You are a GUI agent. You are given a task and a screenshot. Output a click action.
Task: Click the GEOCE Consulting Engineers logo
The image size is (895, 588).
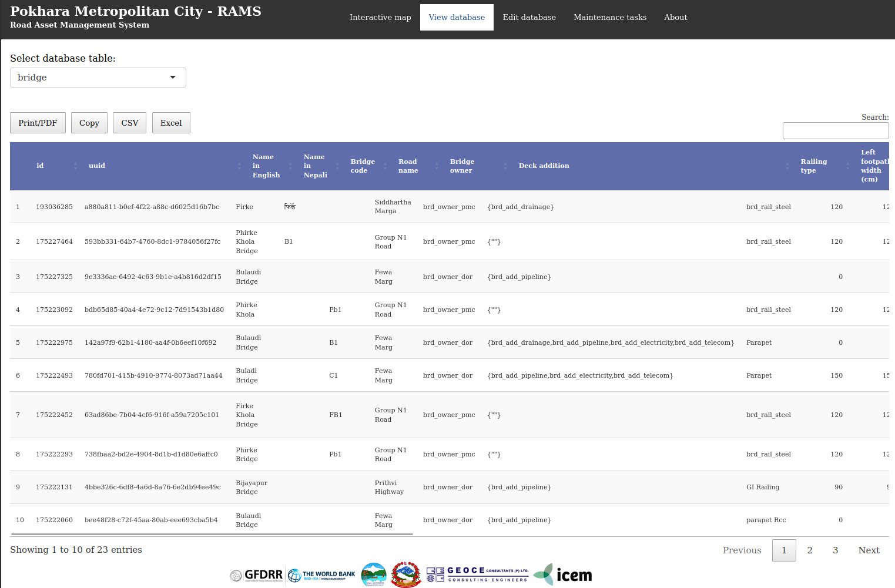(x=477, y=575)
